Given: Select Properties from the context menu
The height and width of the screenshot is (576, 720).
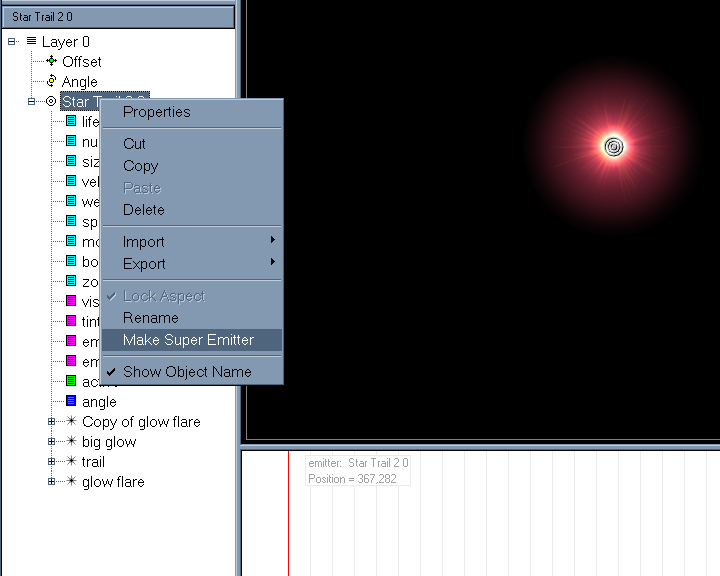Looking at the screenshot, I should [156, 112].
